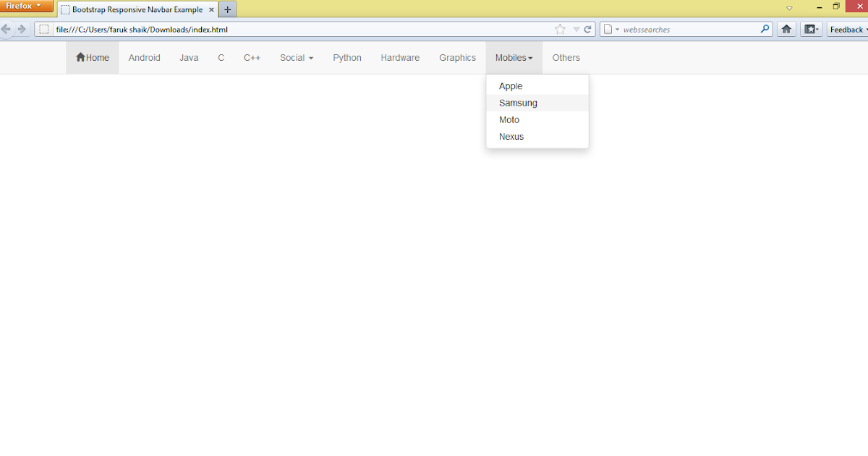
Task: Click the bookmarks panel icon right of home
Action: [809, 29]
